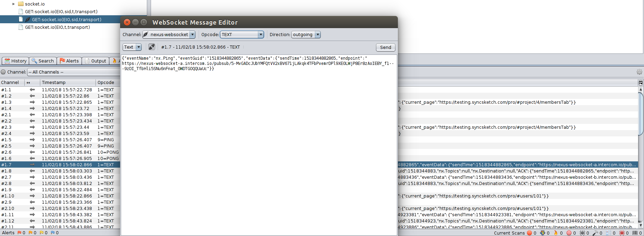This screenshot has width=644, height=236.
Task: Select the 10=PONG row #1.6
Action: click(60, 158)
